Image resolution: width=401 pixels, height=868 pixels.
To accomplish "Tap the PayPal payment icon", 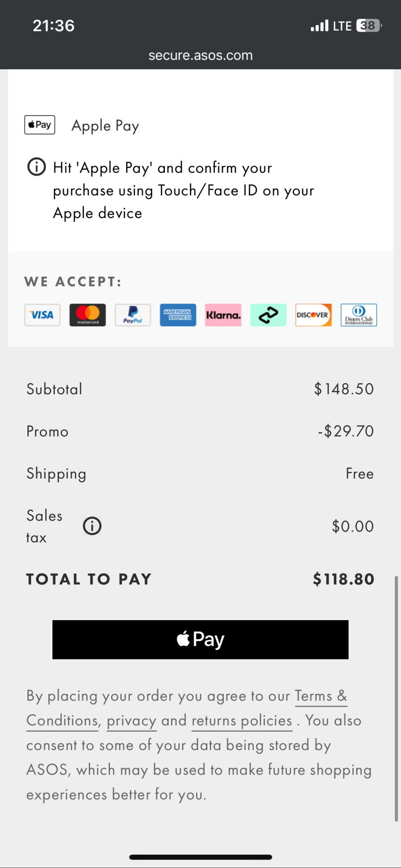I will tap(133, 315).
